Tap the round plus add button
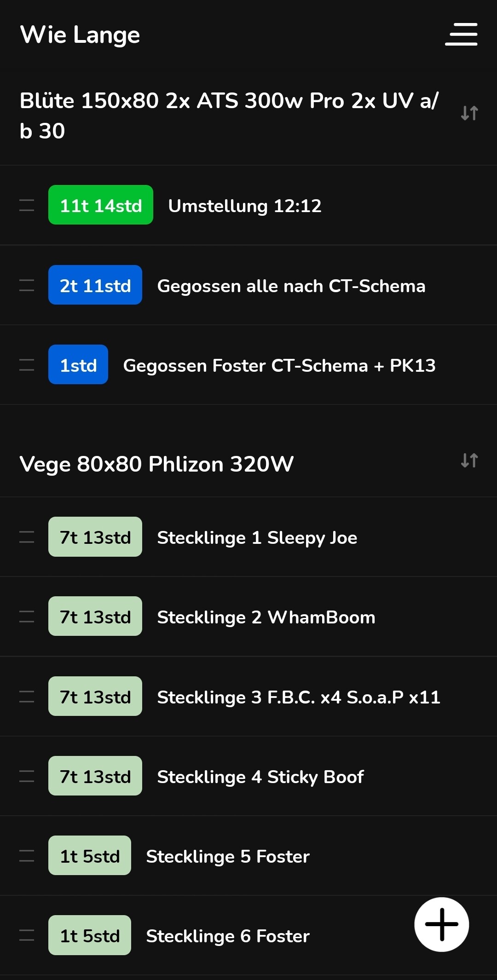Screen dimensions: 497x980 pyautogui.click(x=441, y=924)
